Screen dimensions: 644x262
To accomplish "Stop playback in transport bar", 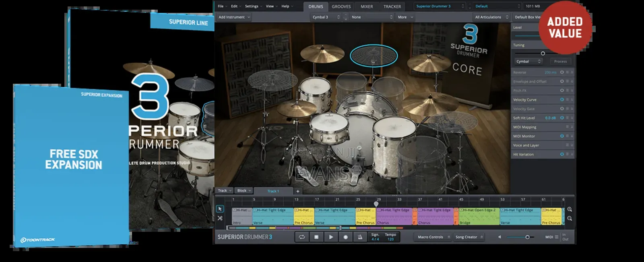I will (x=316, y=237).
